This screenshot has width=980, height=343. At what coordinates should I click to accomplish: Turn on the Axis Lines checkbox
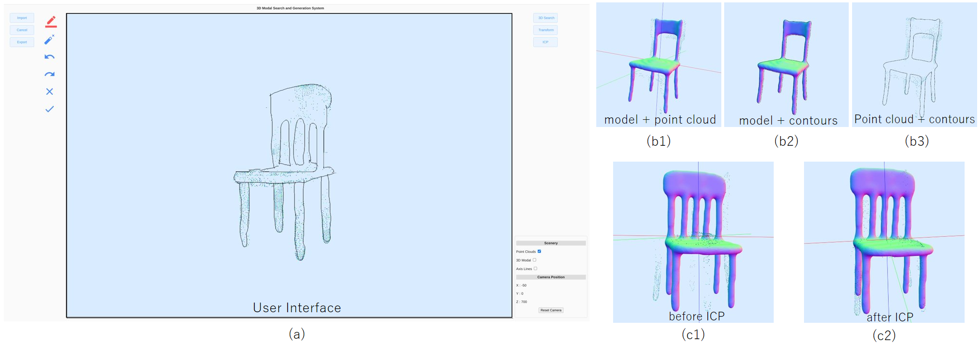click(535, 268)
